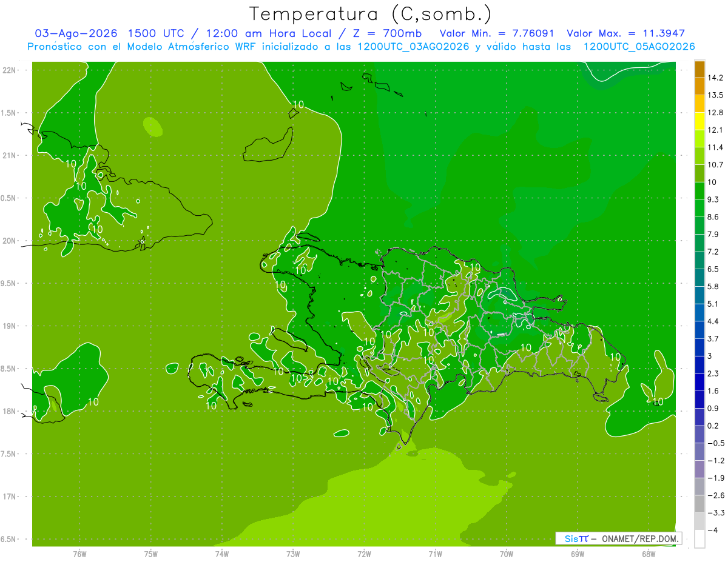Click the olive swatch between 10 and 10.7
The image size is (728, 562).
click(699, 173)
